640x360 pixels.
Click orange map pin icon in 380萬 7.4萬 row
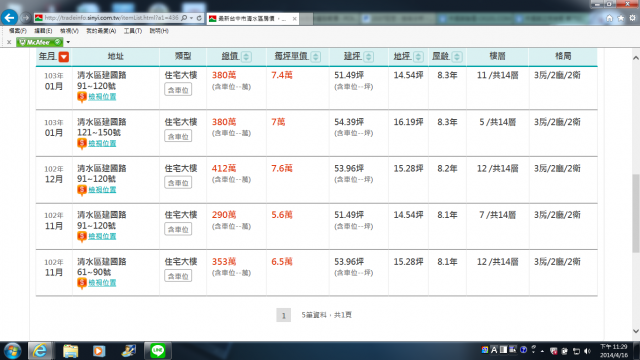(82, 97)
